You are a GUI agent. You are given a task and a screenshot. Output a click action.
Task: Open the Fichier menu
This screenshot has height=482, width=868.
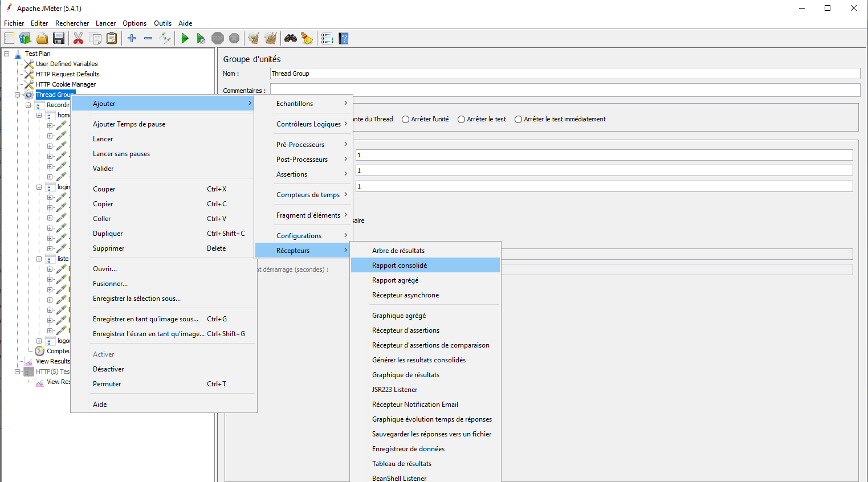click(x=14, y=23)
